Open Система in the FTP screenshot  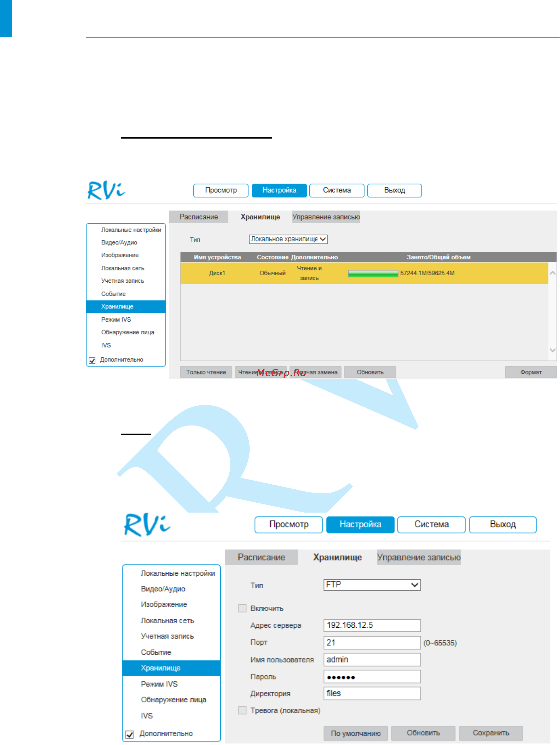pos(431,525)
